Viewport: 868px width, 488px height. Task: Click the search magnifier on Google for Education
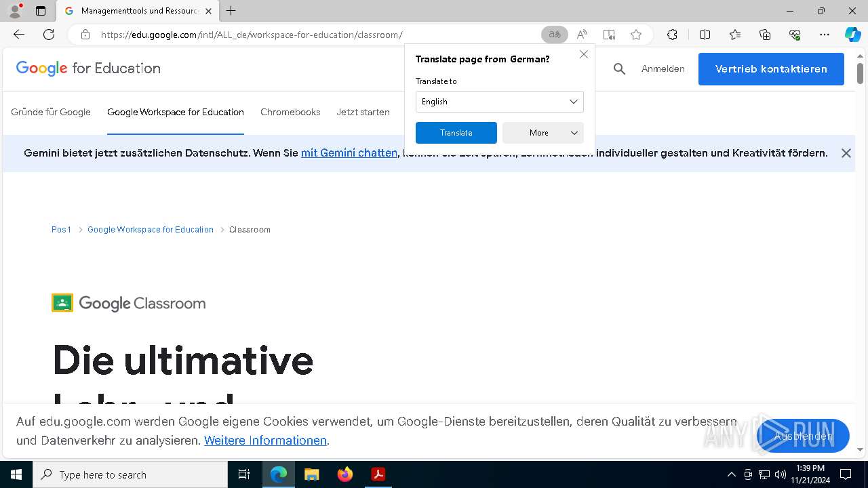619,68
